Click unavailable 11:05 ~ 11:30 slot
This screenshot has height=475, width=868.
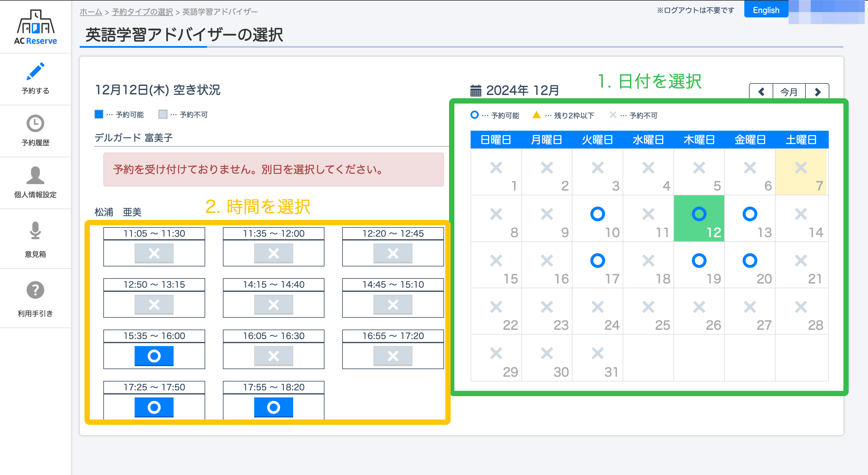[154, 253]
